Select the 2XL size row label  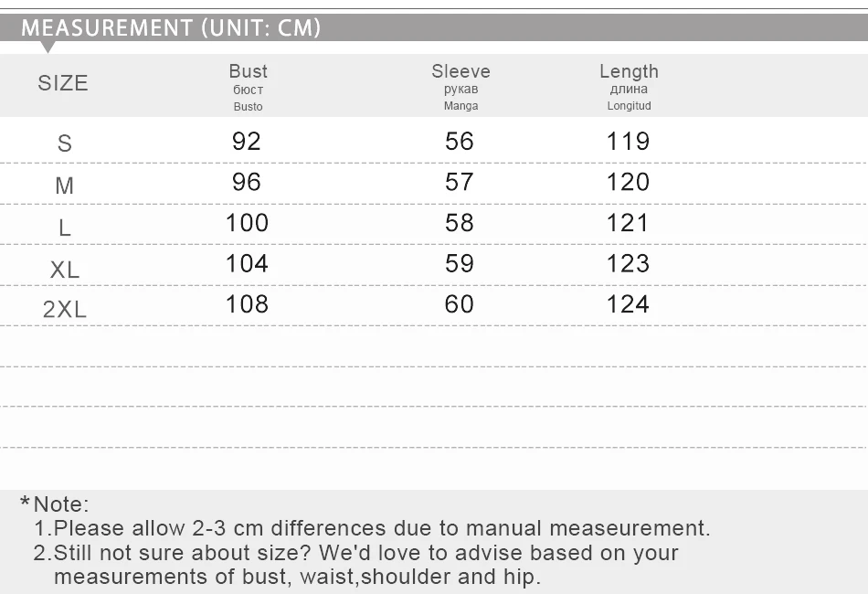point(65,309)
